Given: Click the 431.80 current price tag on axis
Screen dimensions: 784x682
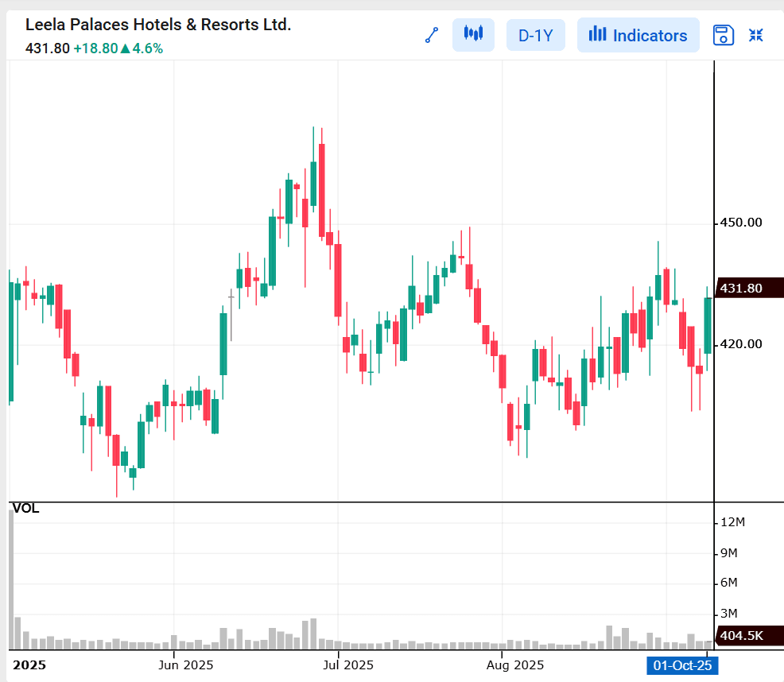Looking at the screenshot, I should (x=749, y=288).
